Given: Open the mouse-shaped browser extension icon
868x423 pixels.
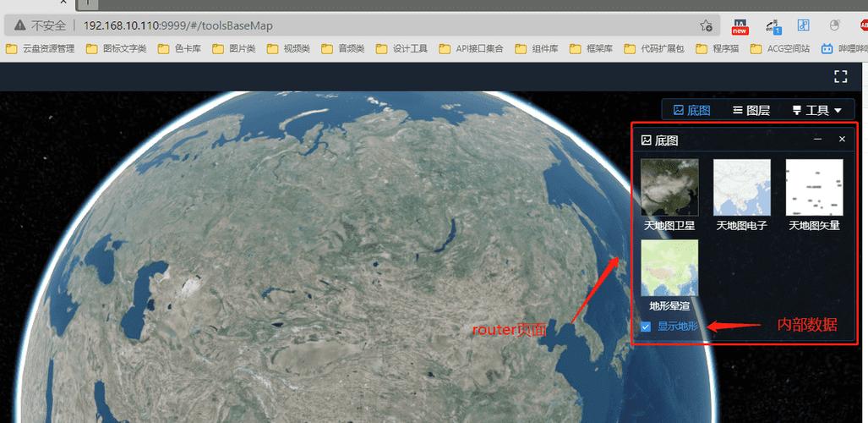Looking at the screenshot, I should point(835,26).
